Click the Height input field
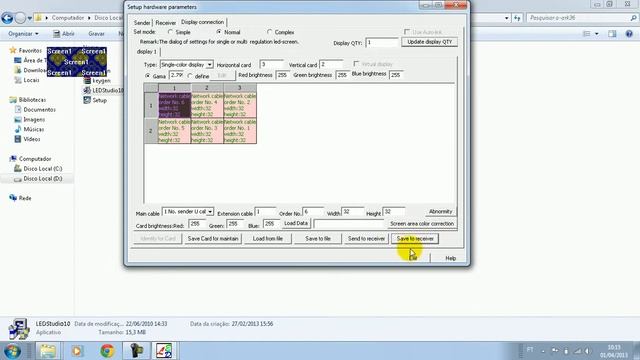 pyautogui.click(x=394, y=212)
